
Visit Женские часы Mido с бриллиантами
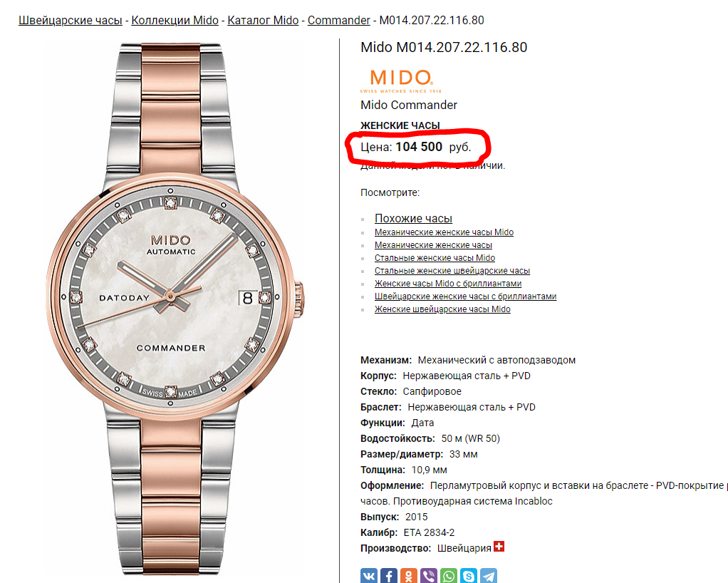pos(448,284)
